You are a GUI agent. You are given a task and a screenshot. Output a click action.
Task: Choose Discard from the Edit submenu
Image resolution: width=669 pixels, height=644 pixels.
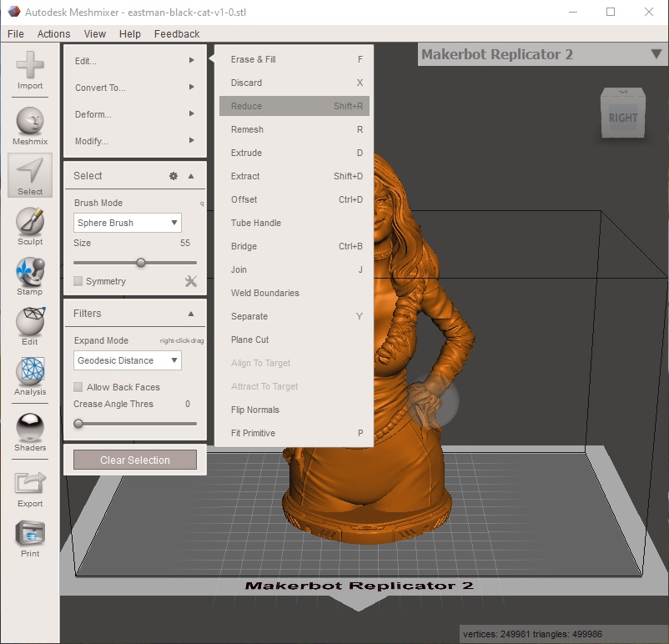pyautogui.click(x=294, y=83)
